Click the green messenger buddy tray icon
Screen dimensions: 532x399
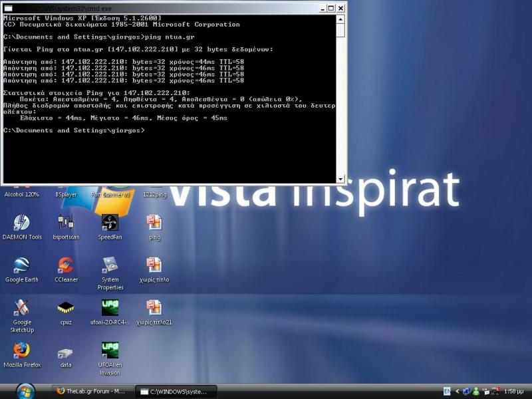point(476,392)
